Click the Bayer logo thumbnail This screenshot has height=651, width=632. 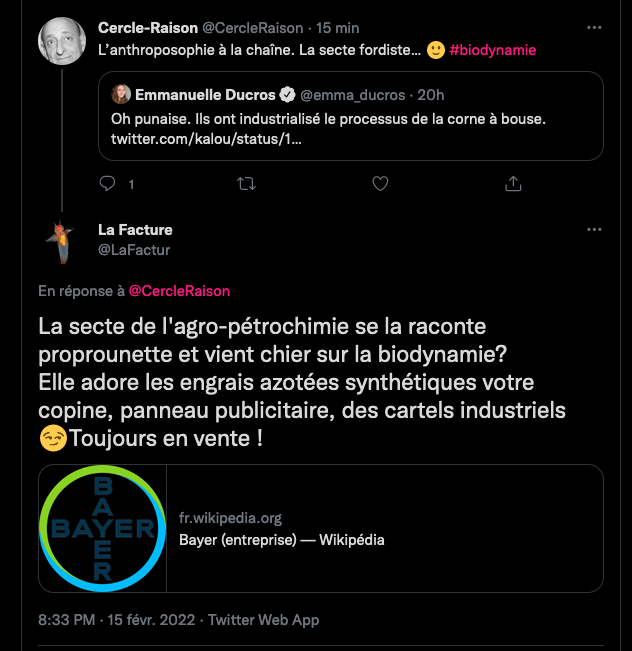(x=102, y=529)
